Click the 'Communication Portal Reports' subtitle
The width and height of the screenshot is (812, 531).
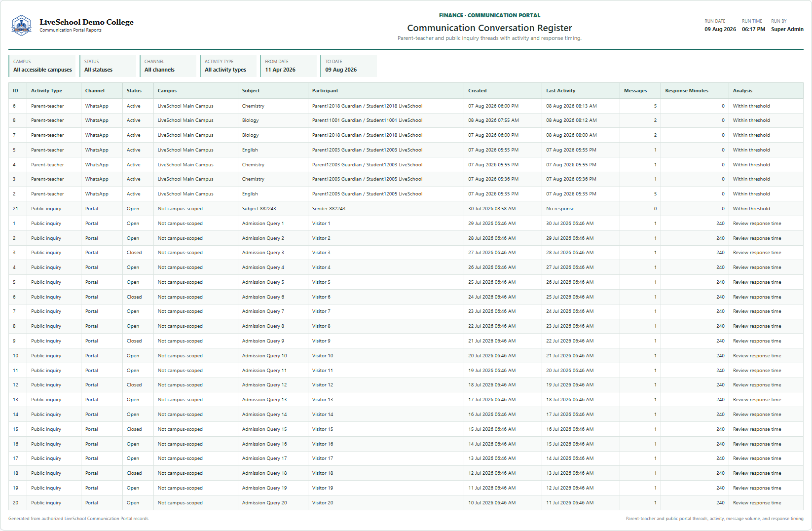click(71, 30)
